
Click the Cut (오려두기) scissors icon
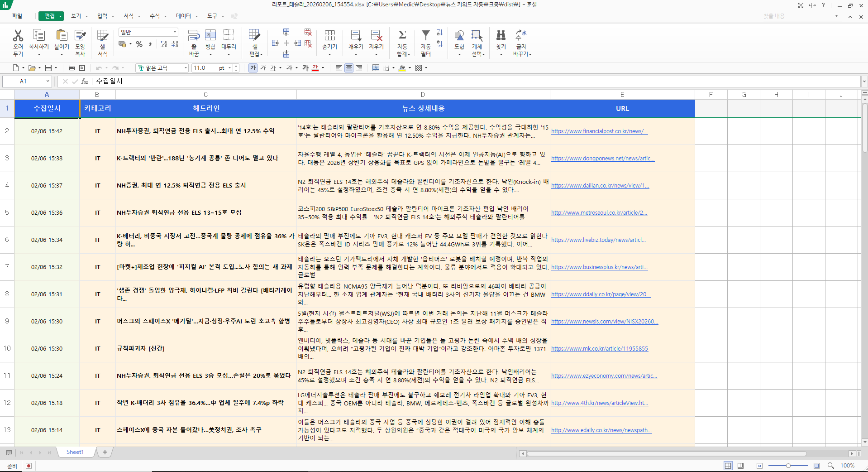coord(18,35)
